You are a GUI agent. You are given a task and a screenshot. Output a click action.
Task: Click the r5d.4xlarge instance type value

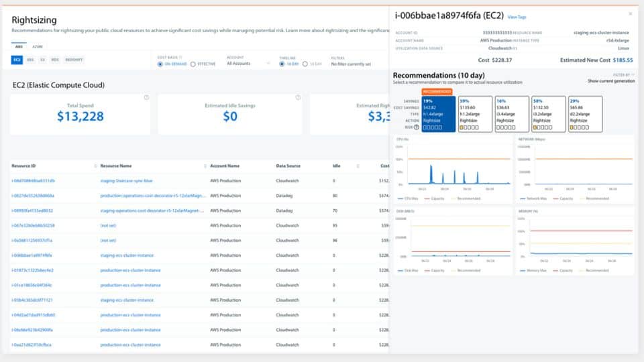(618, 41)
